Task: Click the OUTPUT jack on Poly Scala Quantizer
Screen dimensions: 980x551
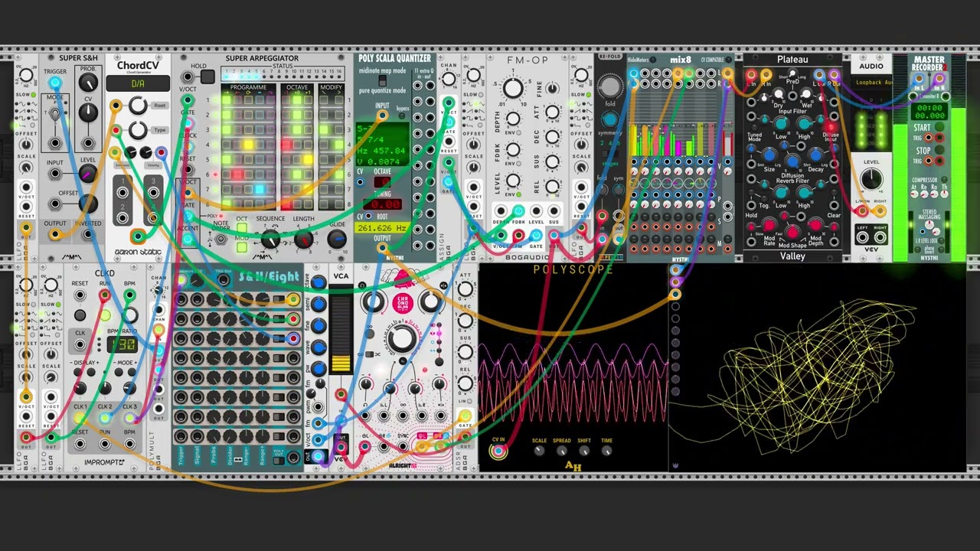Action: click(x=382, y=248)
